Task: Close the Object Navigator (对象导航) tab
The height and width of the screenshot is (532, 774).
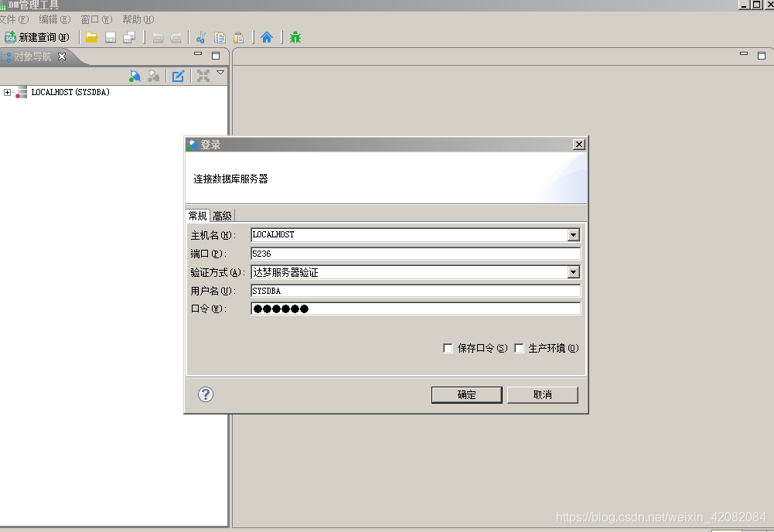Action: (x=62, y=56)
